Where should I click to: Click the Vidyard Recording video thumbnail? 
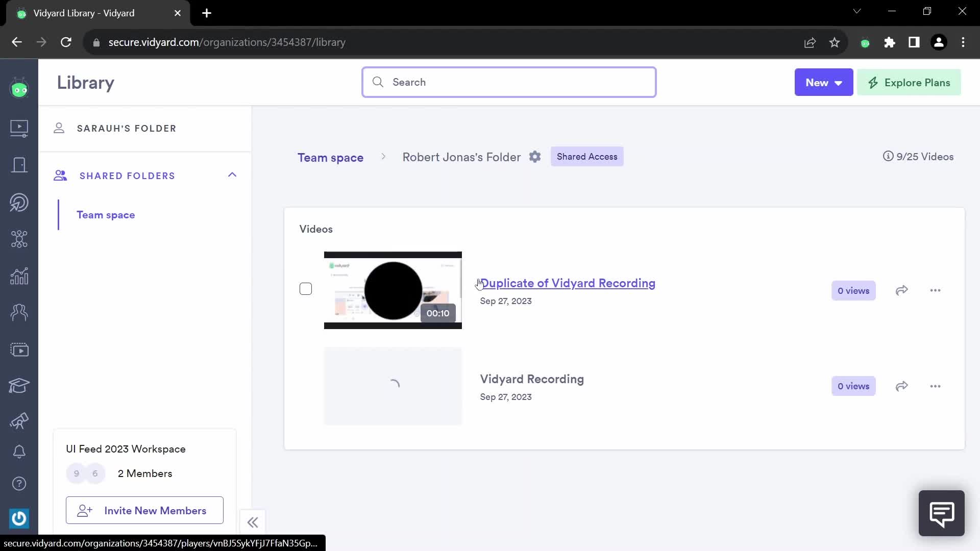394,386
